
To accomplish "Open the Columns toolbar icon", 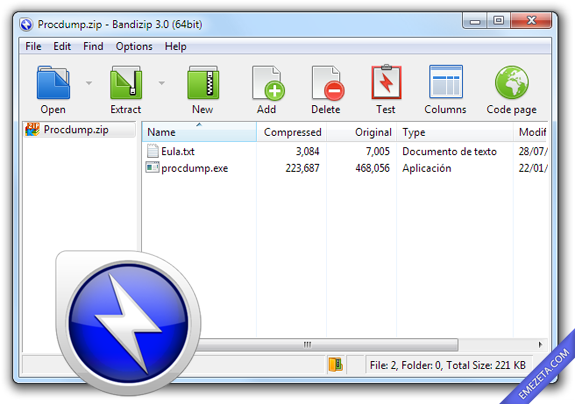I will [x=446, y=82].
